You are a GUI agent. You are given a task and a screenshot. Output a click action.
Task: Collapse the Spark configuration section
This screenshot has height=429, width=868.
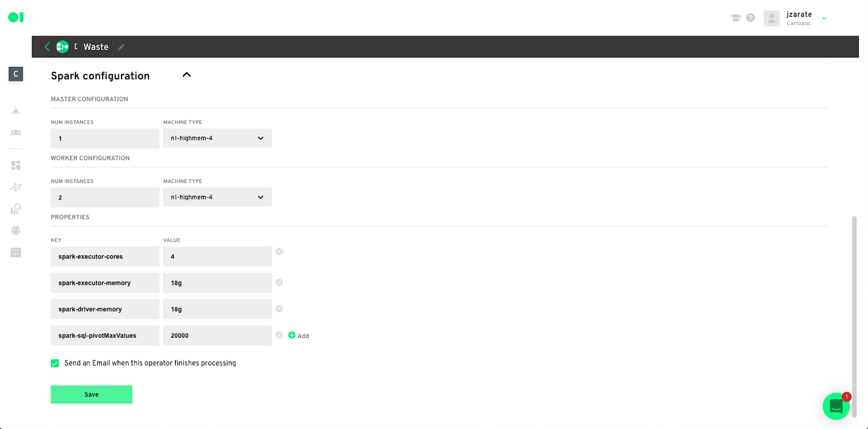187,75
